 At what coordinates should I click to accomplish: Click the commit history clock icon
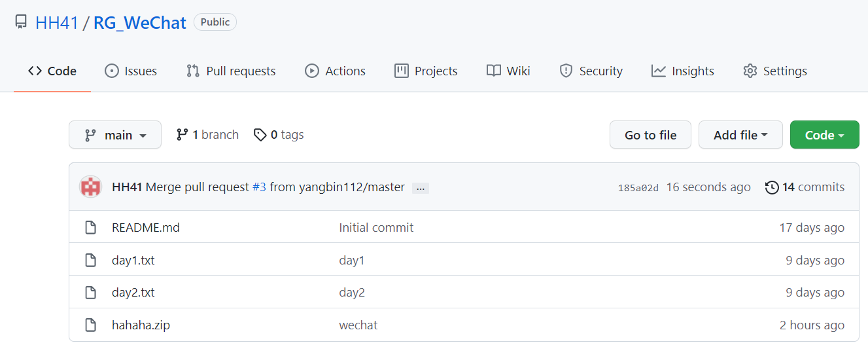tap(772, 187)
